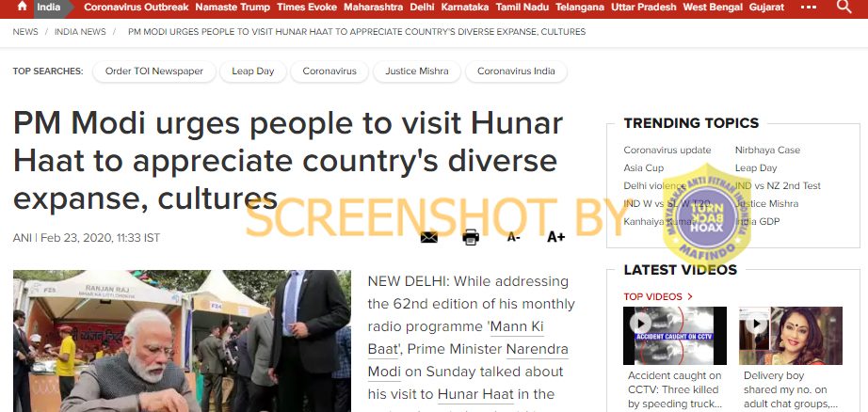This screenshot has width=868, height=412.
Task: Decrease font size with A- icon
Action: point(514,237)
